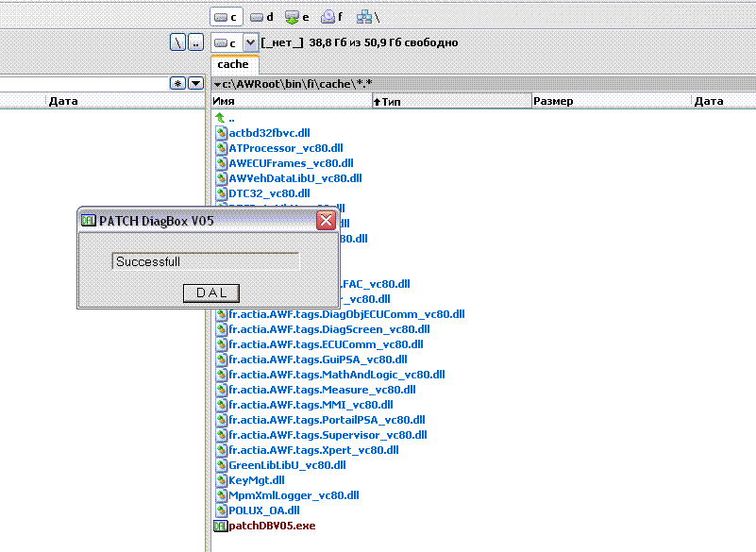
Task: Open the network neighborhood icon
Action: [x=368, y=17]
